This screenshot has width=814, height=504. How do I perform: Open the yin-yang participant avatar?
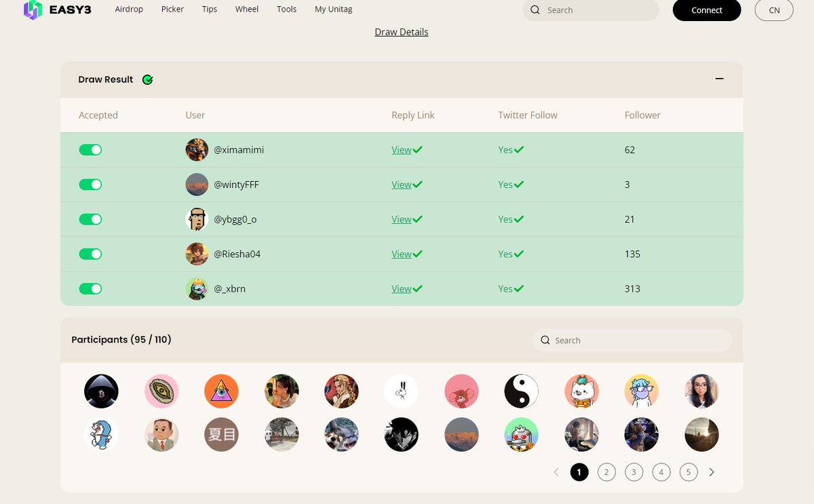coord(522,391)
